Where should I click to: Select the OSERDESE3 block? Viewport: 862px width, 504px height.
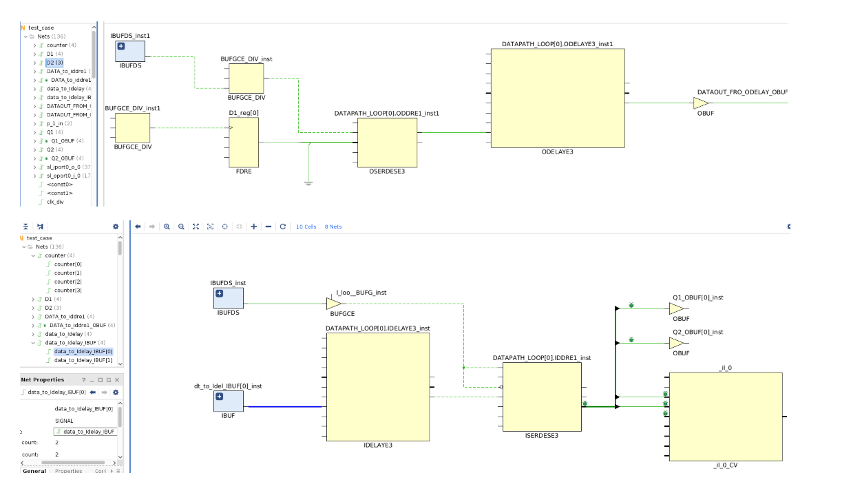[387, 142]
